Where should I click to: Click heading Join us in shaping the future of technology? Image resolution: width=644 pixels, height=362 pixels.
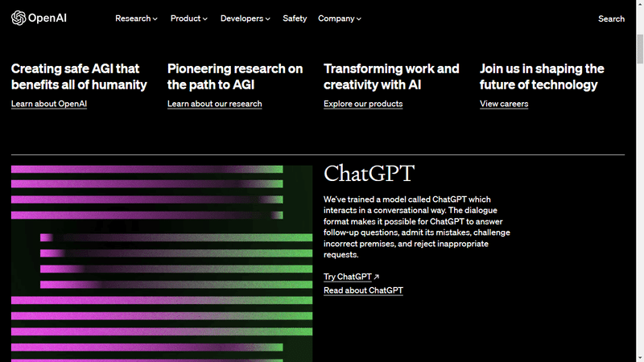[x=542, y=76]
